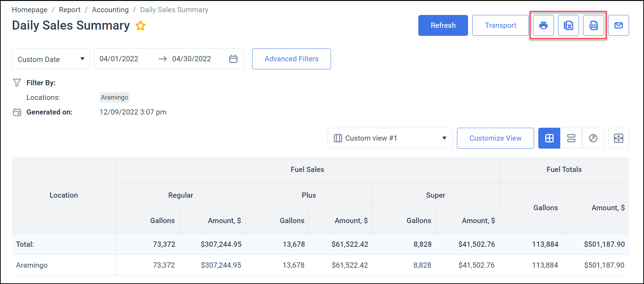Click Total row Regular amount $307,244.95
This screenshot has width=644, height=284.
coord(221,244)
